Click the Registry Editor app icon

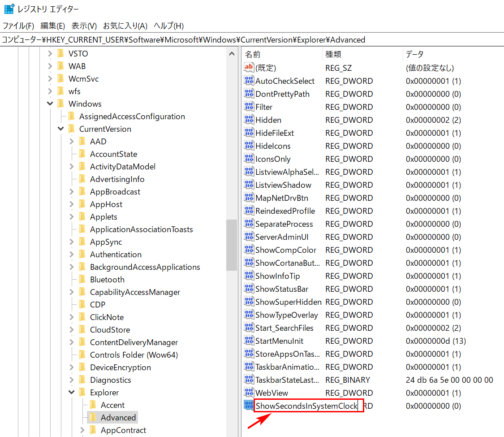[9, 9]
